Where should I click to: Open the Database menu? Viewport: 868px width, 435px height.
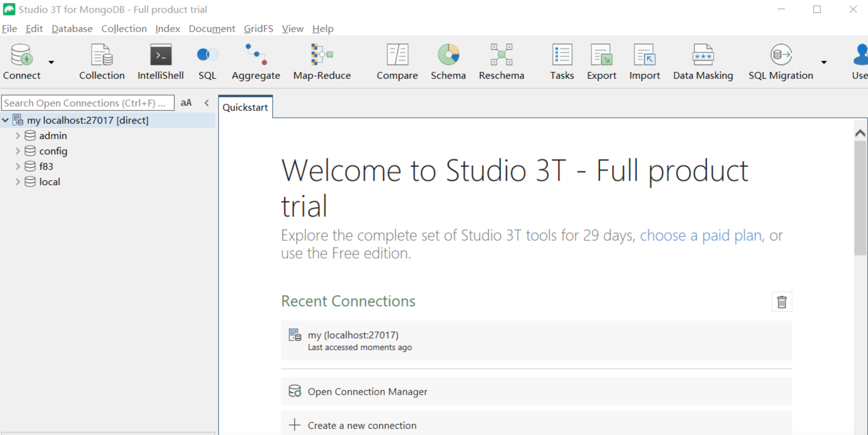point(72,29)
